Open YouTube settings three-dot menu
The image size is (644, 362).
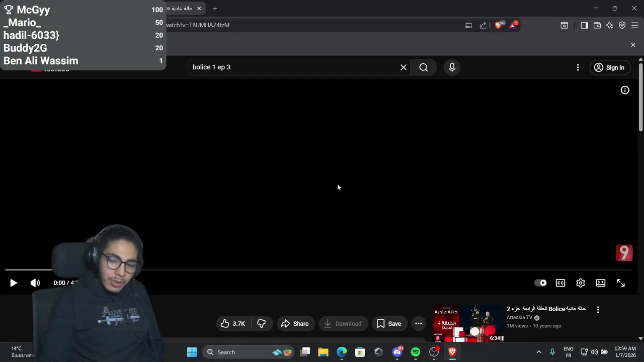point(578,67)
